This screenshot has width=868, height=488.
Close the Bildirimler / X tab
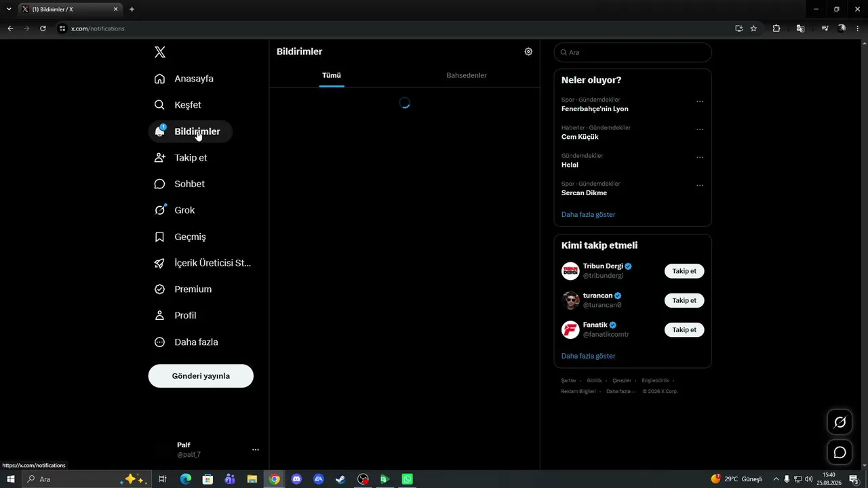point(116,9)
